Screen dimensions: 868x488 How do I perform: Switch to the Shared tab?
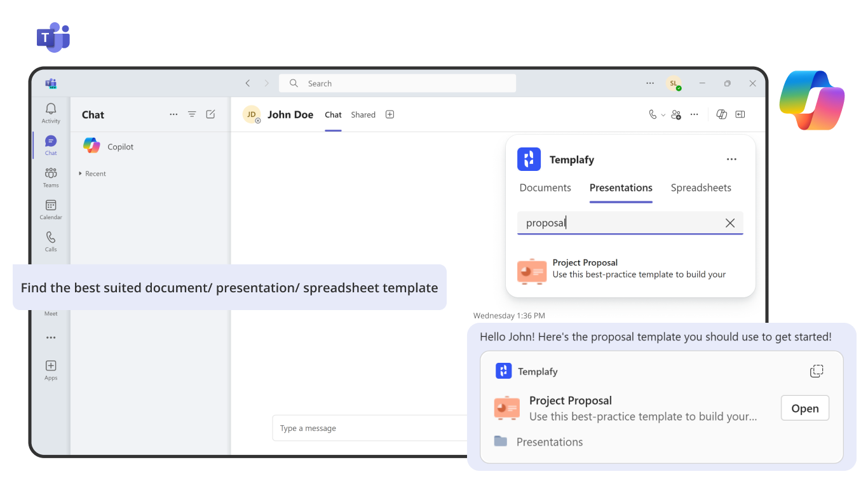pyautogui.click(x=363, y=115)
